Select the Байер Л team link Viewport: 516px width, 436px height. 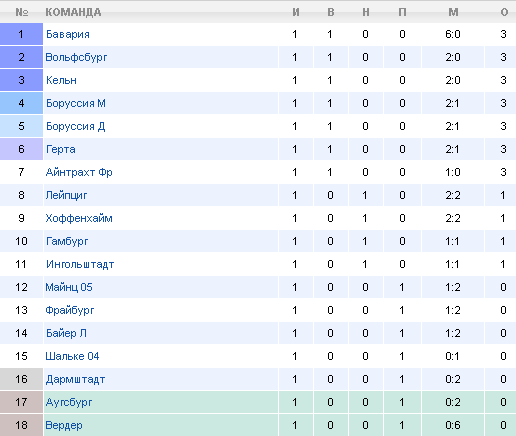coord(66,333)
